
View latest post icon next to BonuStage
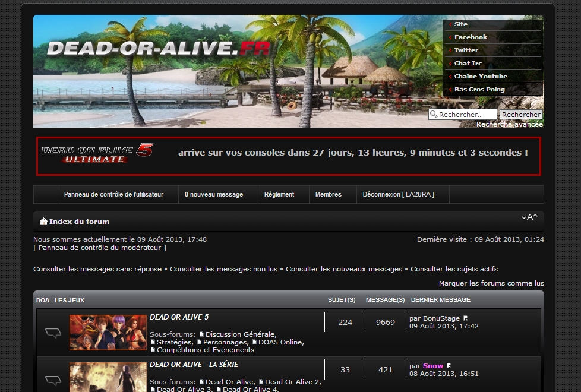[466, 318]
